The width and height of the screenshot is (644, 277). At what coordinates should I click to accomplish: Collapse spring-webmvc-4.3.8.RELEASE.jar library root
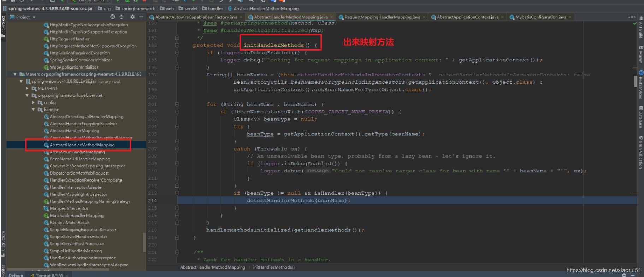coord(21,81)
